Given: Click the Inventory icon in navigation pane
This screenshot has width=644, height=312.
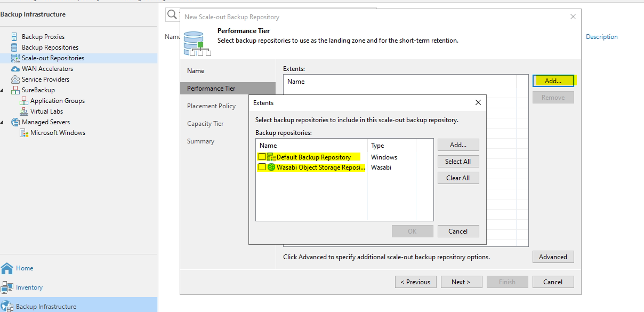Looking at the screenshot, I should [x=7, y=287].
